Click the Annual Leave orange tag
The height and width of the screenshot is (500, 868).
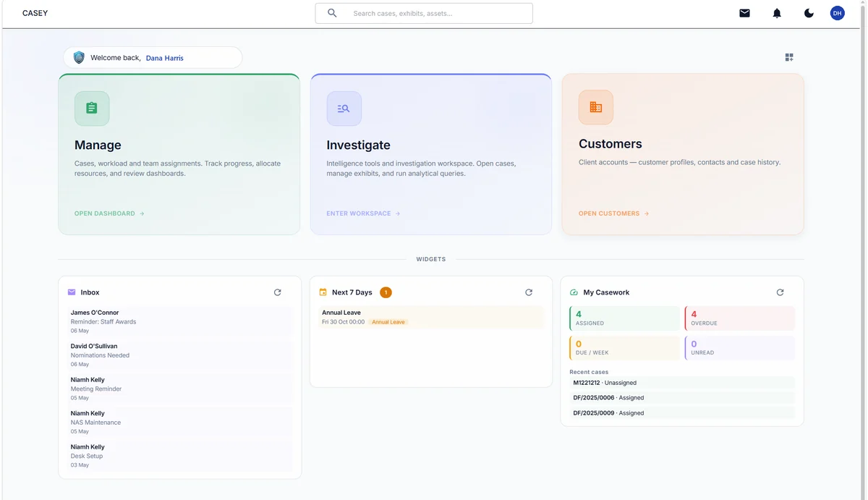(388, 322)
